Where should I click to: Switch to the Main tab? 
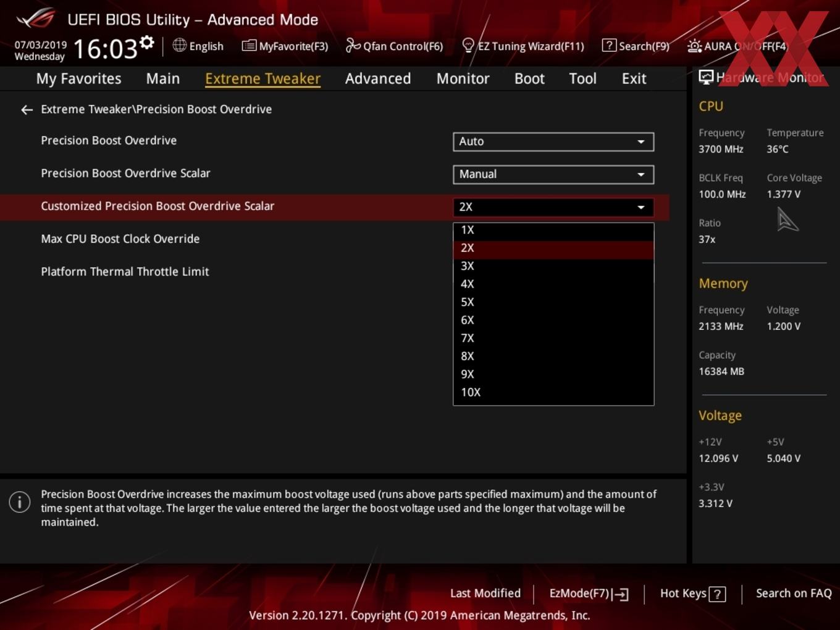163,78
